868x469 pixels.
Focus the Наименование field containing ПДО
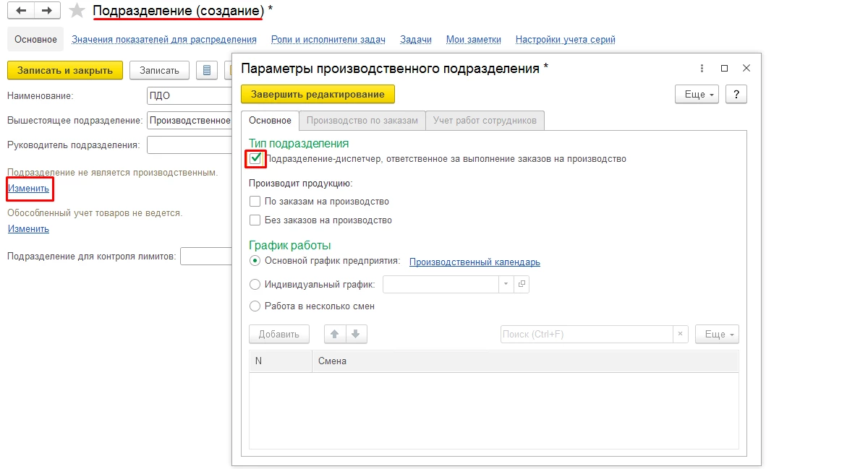click(190, 95)
